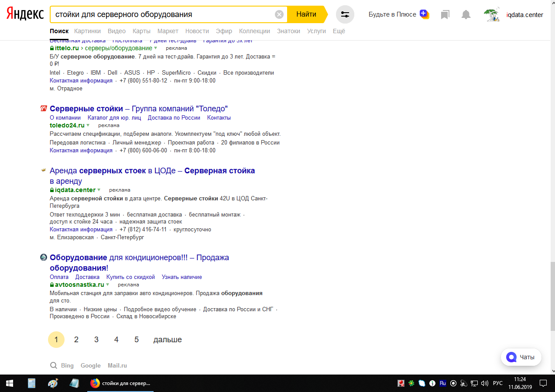This screenshot has width=555, height=392.
Task: Click the Ru keyboard layout tray icon
Action: pos(442,383)
